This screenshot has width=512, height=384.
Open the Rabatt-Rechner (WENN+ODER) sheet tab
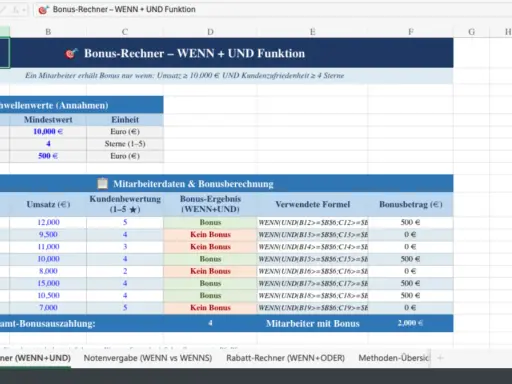pyautogui.click(x=285, y=358)
